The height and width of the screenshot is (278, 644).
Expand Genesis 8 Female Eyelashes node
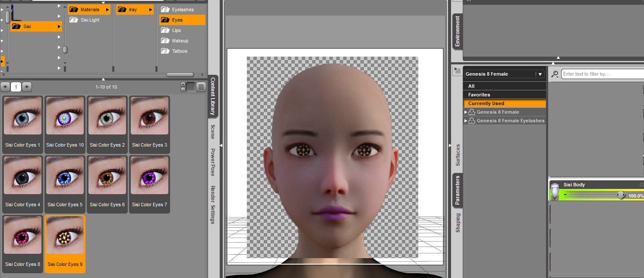(466, 120)
